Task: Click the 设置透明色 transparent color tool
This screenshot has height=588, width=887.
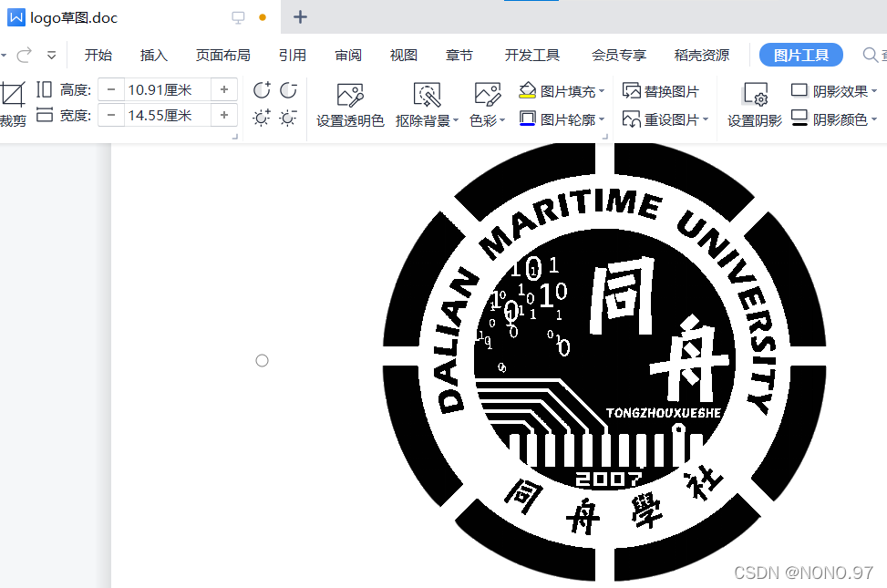Action: tap(349, 103)
